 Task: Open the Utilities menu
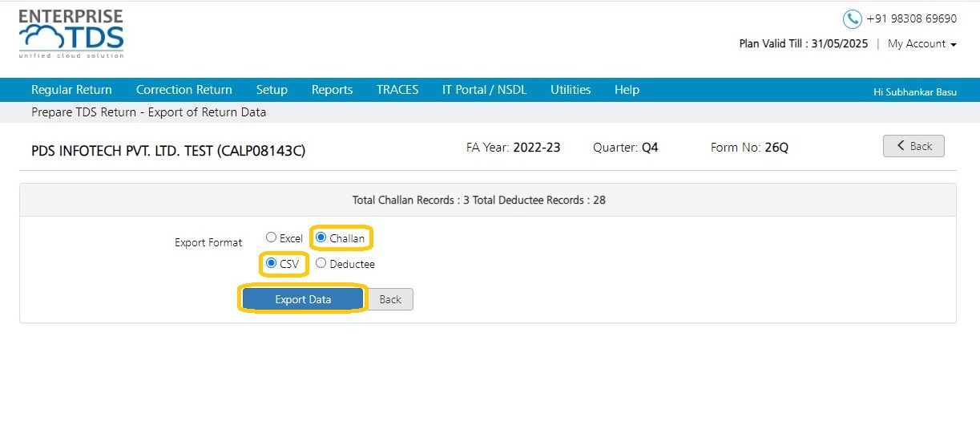(x=571, y=90)
